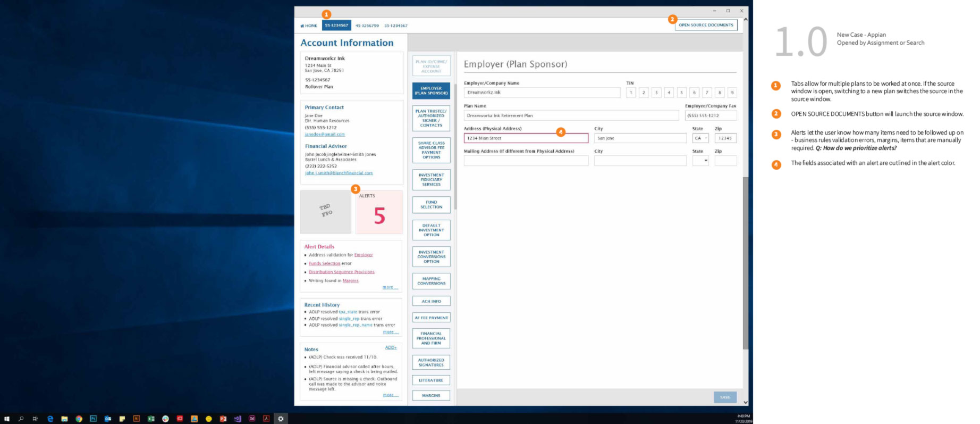Expand more Alert Details entries

pos(390,287)
